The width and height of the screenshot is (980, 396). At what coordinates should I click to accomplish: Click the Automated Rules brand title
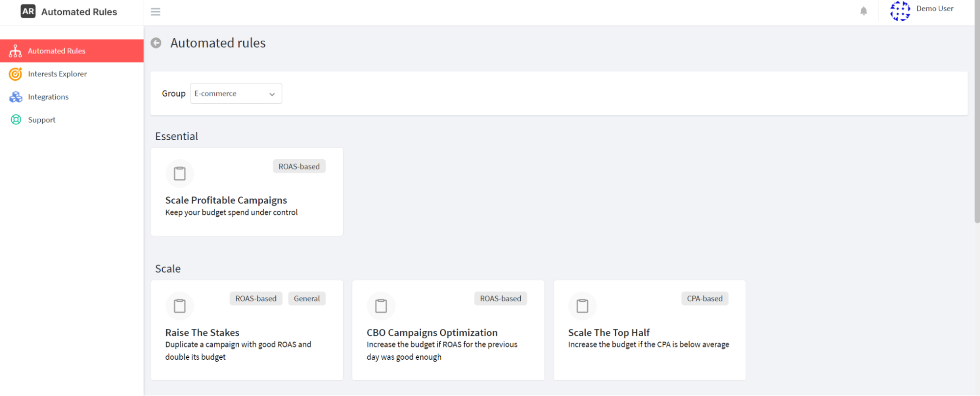(x=79, y=12)
